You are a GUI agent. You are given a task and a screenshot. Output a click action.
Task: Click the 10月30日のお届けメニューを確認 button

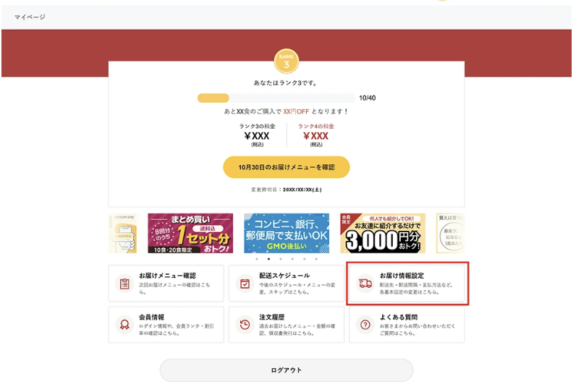click(x=287, y=167)
